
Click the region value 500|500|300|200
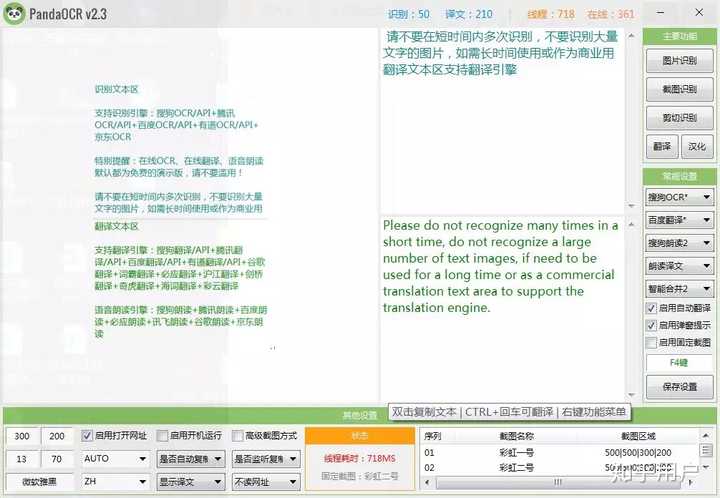coord(638,453)
